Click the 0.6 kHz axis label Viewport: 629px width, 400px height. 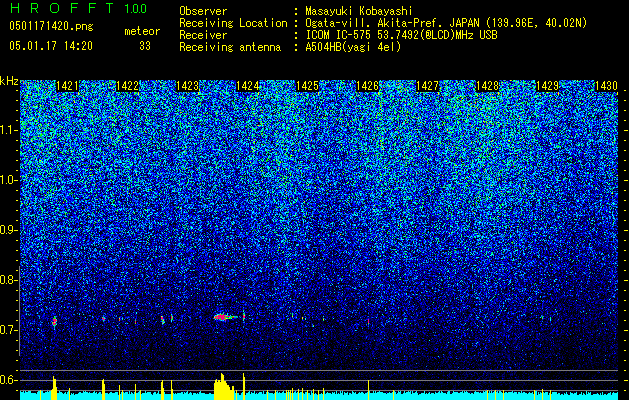pos(9,380)
